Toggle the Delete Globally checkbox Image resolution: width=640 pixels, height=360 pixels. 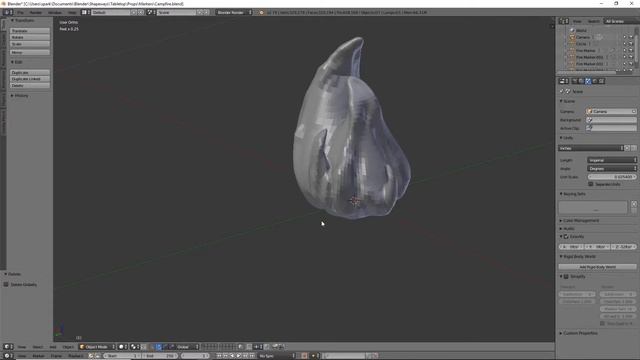(x=6, y=284)
